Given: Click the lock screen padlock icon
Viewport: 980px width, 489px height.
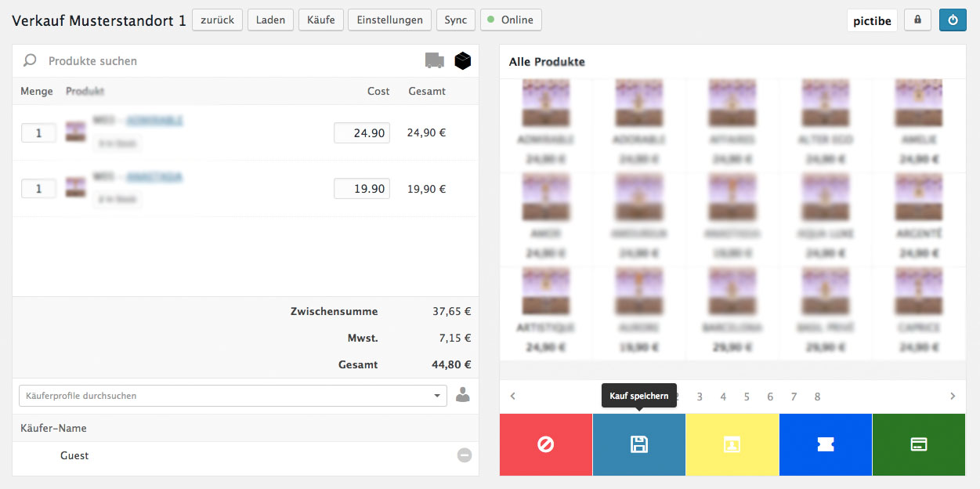Looking at the screenshot, I should coord(917,20).
